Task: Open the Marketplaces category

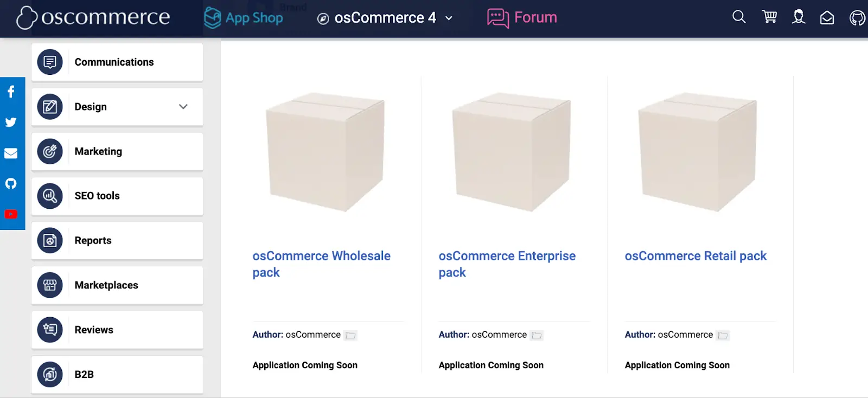Action: click(117, 285)
